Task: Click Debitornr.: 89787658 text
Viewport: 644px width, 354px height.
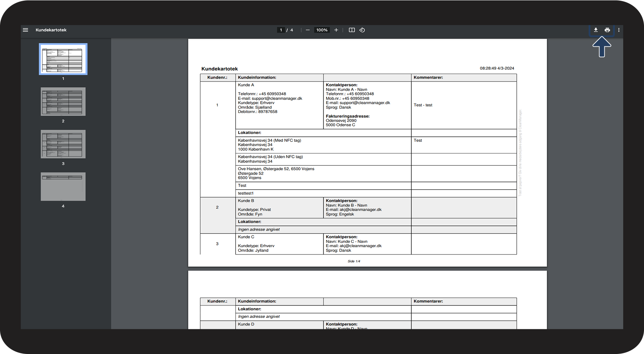Action: (258, 112)
